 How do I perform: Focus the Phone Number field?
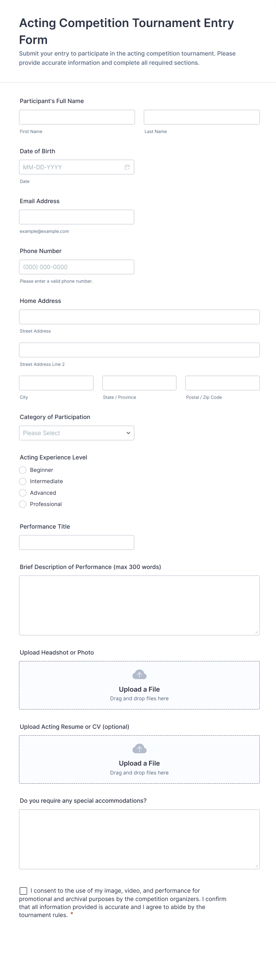76,267
